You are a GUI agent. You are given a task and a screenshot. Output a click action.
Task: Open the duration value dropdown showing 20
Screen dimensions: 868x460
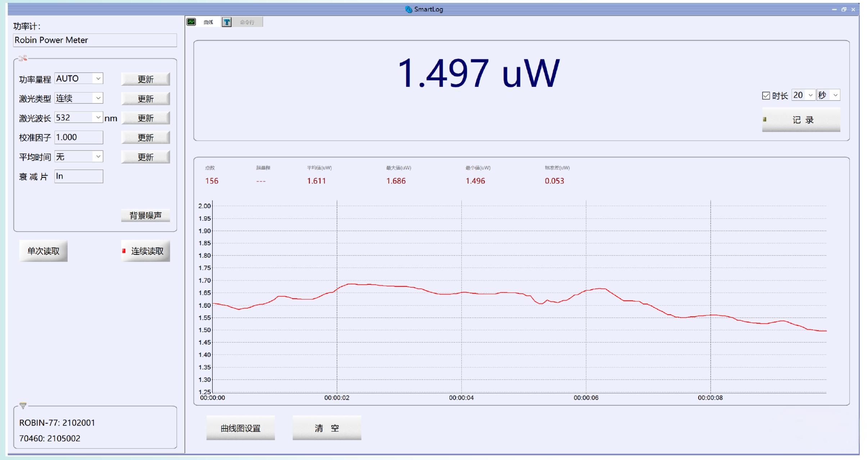[x=804, y=95]
